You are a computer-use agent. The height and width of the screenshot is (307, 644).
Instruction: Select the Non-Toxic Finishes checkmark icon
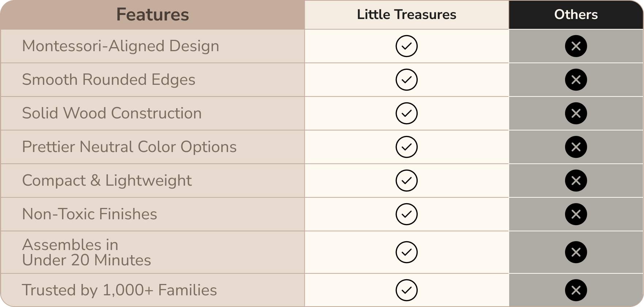[406, 214]
